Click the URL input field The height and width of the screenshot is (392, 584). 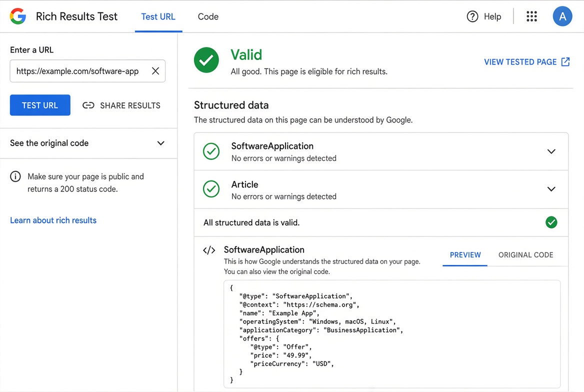[87, 71]
